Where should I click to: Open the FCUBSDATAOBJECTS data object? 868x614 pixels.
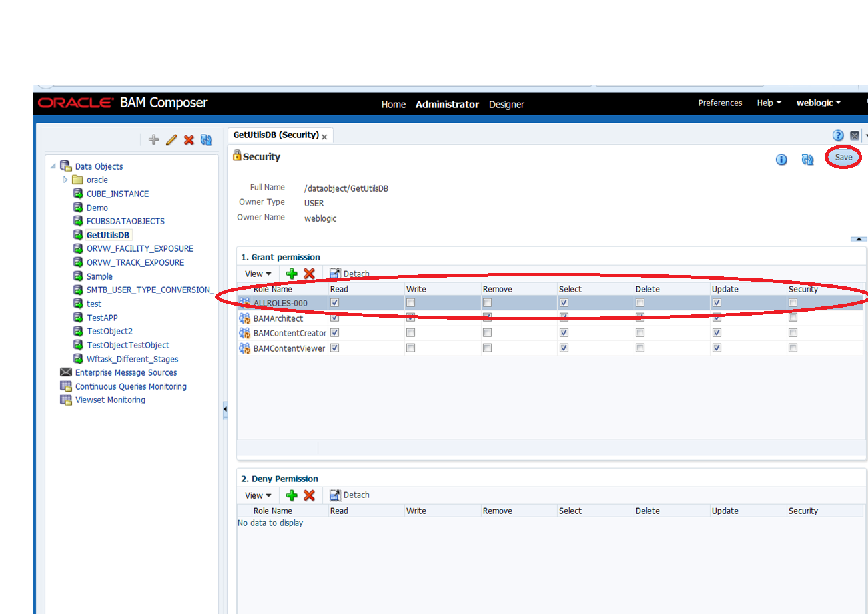[x=125, y=221]
